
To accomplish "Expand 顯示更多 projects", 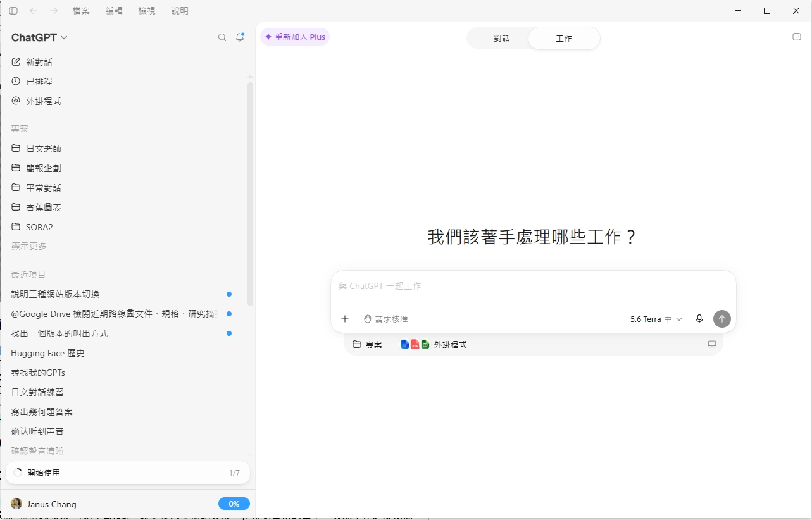I will (29, 246).
